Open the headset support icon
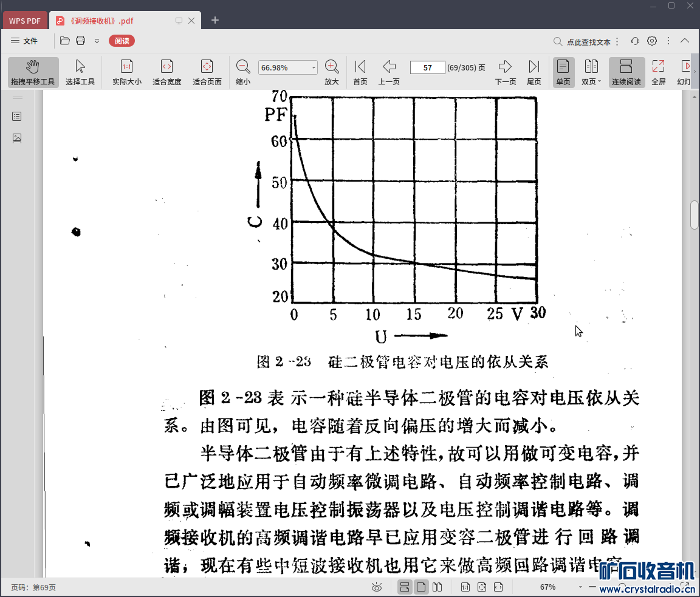Image resolution: width=700 pixels, height=597 pixels. (x=635, y=41)
